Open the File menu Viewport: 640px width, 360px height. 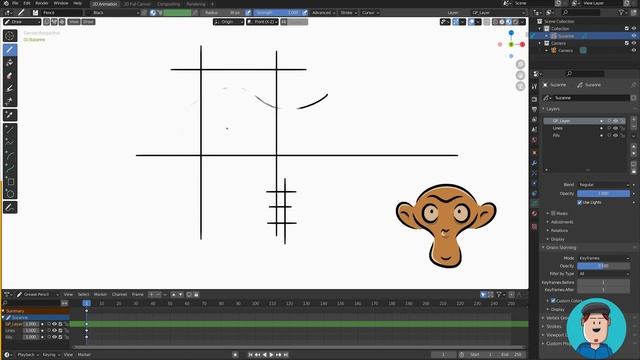coord(15,3)
